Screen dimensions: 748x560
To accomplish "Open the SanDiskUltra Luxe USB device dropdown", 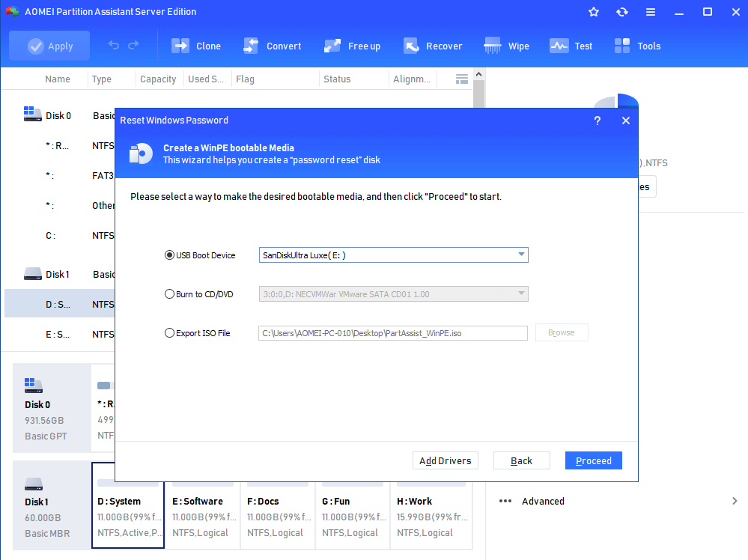I will 394,255.
